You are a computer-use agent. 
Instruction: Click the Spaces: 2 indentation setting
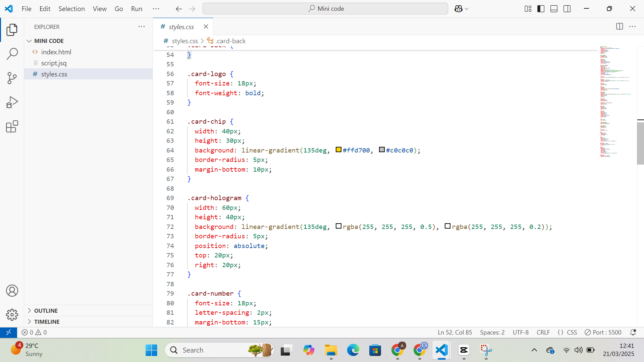click(x=492, y=333)
